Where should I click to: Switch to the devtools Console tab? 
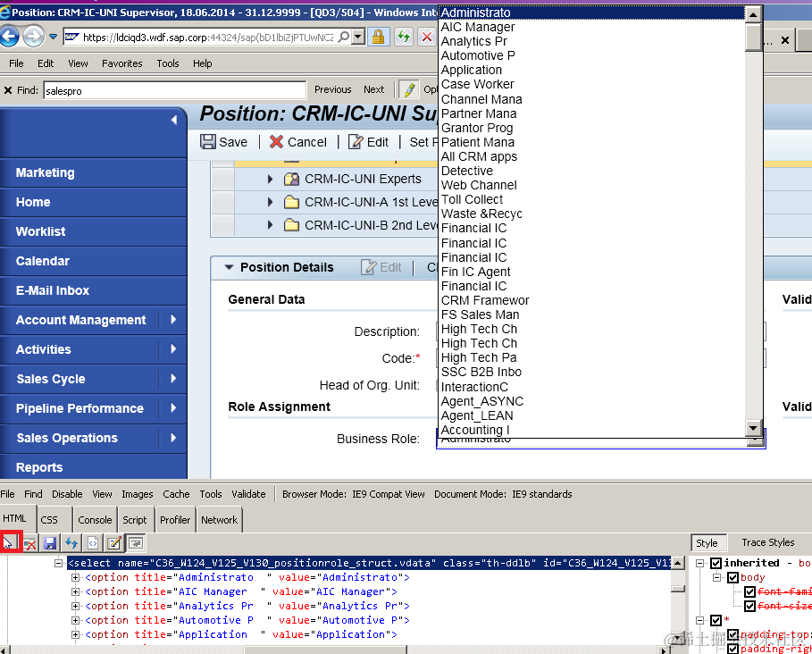95,520
